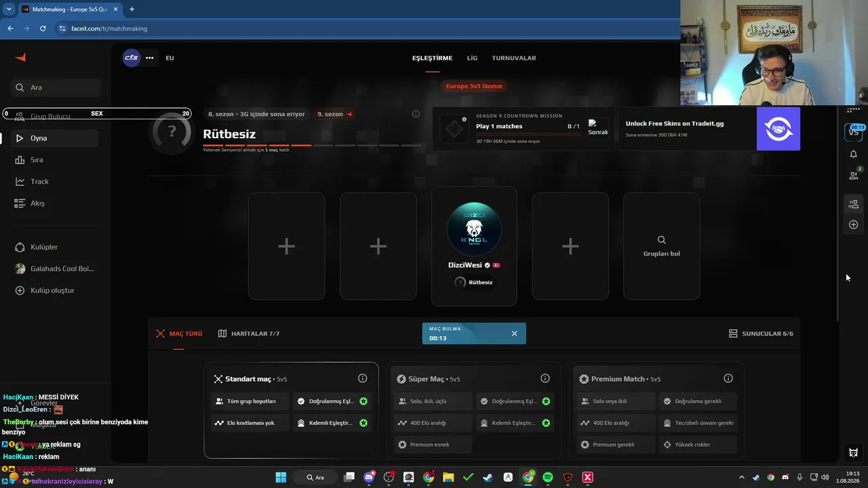This screenshot has width=868, height=488.
Task: Open Oyna in the sidebar
Action: pyautogui.click(x=56, y=138)
